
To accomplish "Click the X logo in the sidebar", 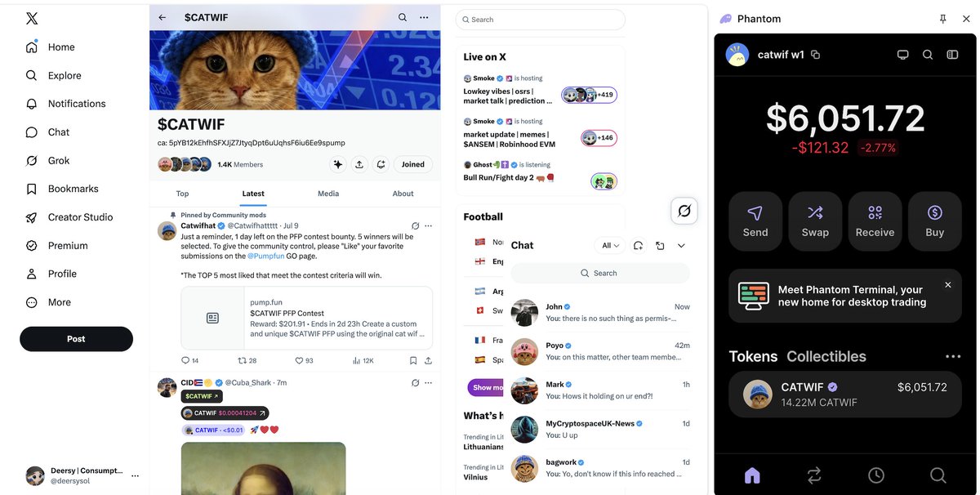I will point(32,18).
